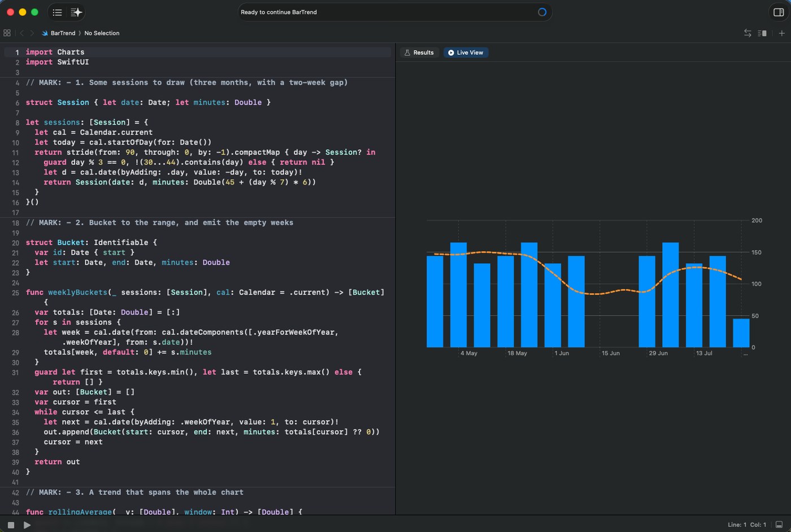Click the first blue bar in the chart
The width and height of the screenshot is (791, 532).
pos(435,302)
